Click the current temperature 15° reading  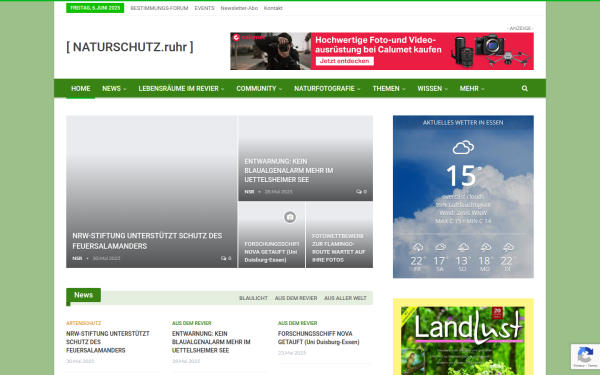(x=463, y=176)
